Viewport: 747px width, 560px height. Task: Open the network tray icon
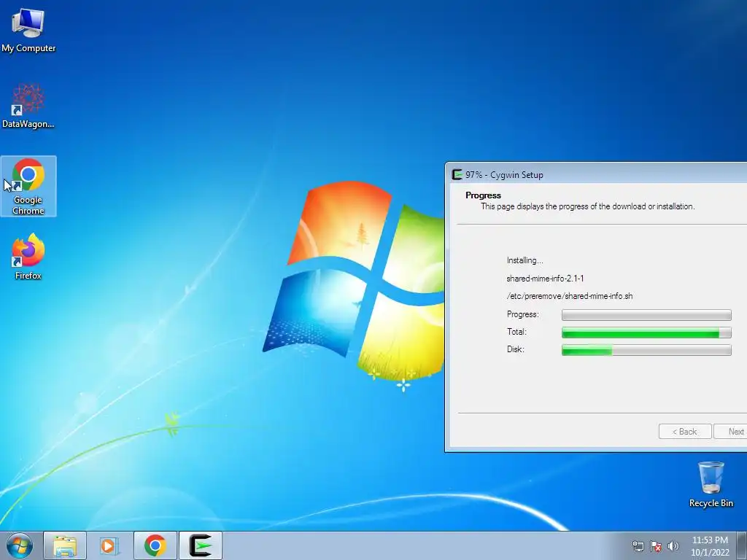pyautogui.click(x=638, y=546)
